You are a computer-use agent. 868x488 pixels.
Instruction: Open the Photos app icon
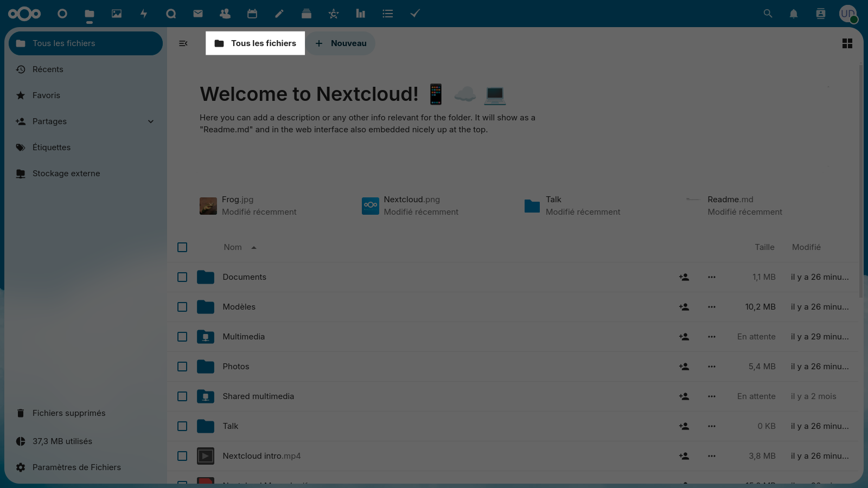pyautogui.click(x=117, y=14)
